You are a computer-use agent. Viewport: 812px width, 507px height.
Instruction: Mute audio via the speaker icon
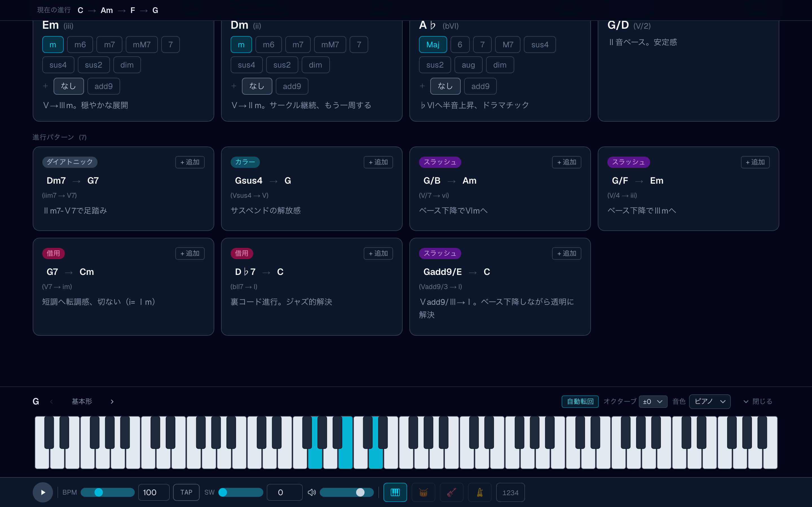point(312,492)
